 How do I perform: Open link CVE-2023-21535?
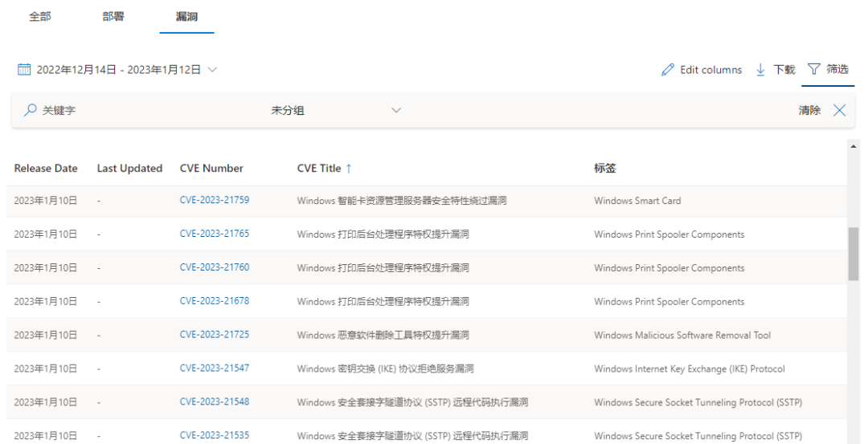215,436
